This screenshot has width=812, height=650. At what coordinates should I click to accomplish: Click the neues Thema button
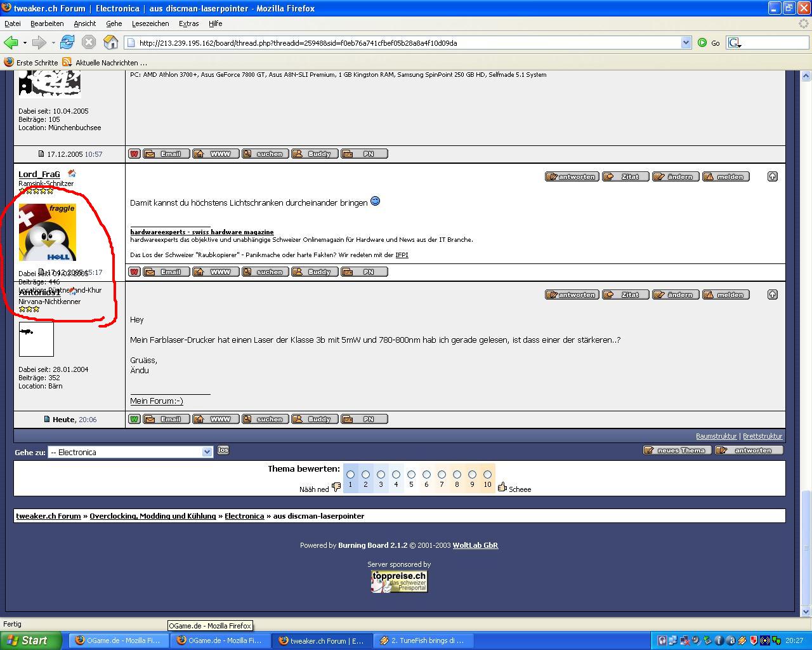coord(676,450)
